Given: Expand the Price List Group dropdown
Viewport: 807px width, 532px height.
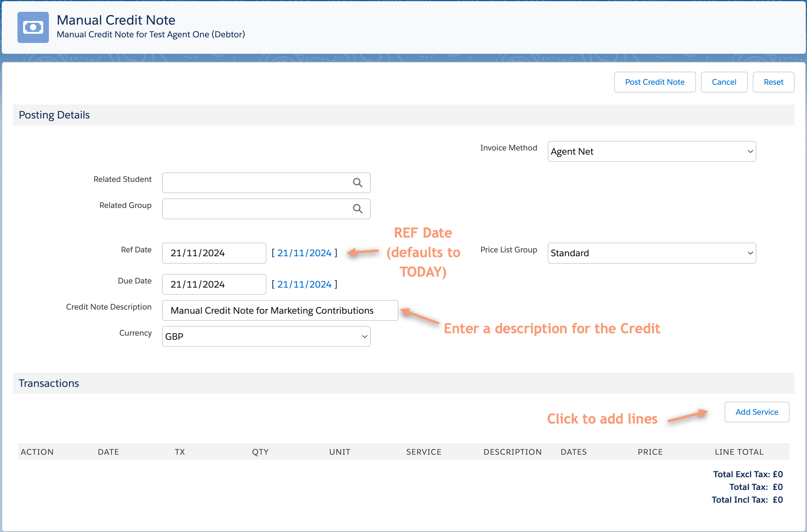Looking at the screenshot, I should tap(651, 253).
